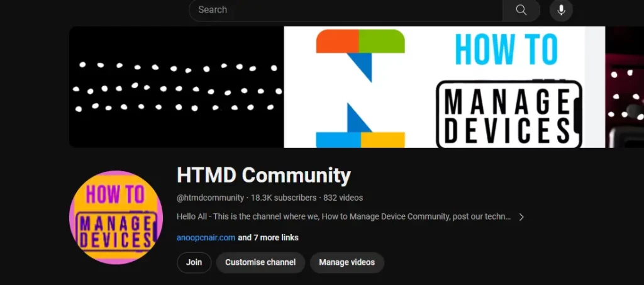
Task: Click the HTMD Community channel avatar
Action: pos(116,217)
